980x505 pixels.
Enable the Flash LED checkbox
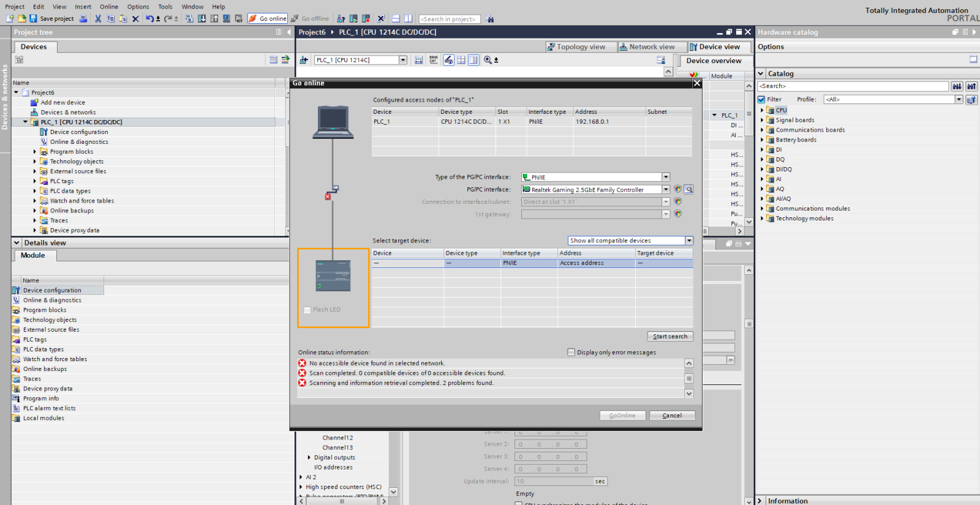point(307,310)
